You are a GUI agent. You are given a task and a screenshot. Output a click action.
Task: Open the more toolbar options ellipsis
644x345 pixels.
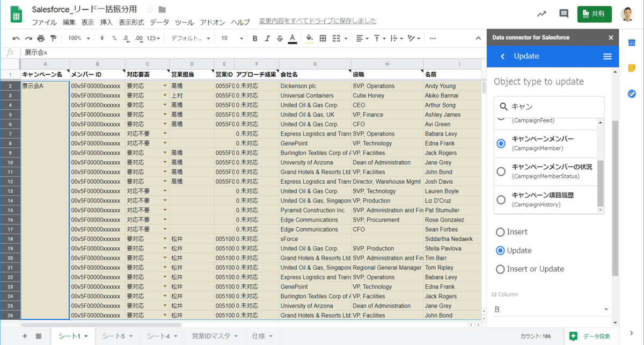(x=433, y=39)
